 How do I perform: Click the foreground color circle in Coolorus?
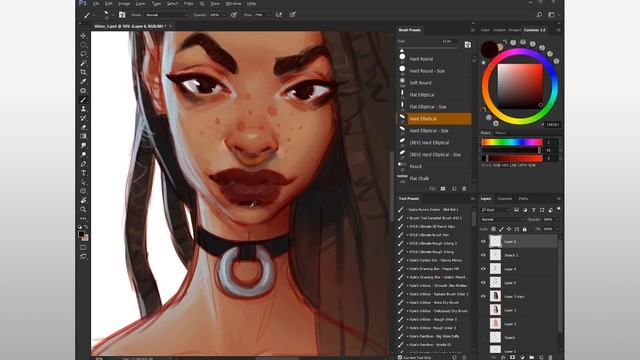tap(489, 49)
